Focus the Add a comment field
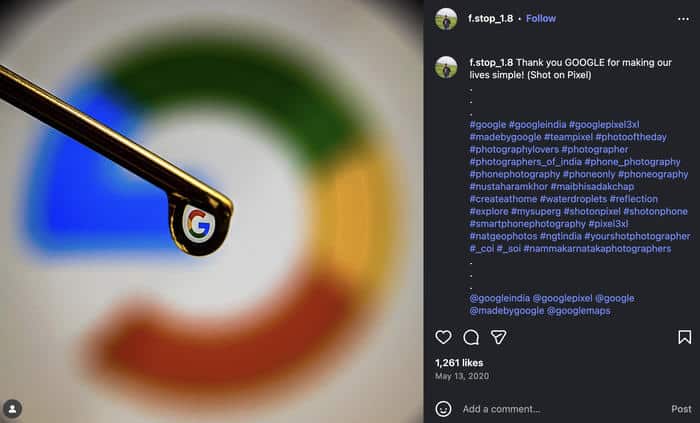 pyautogui.click(x=560, y=408)
